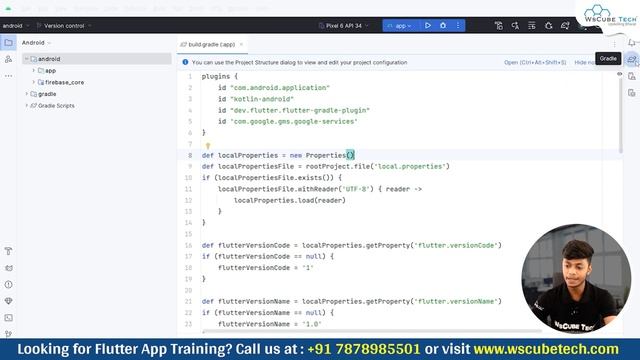Select the firebase_core module row
The width and height of the screenshot is (640, 360).
point(64,82)
